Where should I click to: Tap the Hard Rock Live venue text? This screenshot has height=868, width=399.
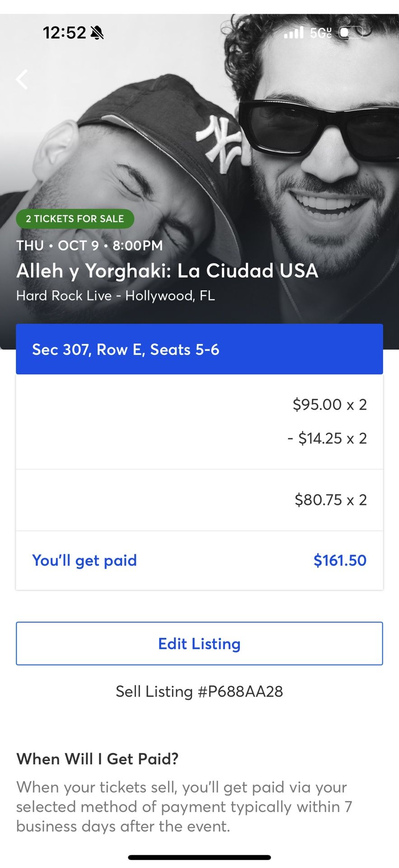click(x=116, y=296)
